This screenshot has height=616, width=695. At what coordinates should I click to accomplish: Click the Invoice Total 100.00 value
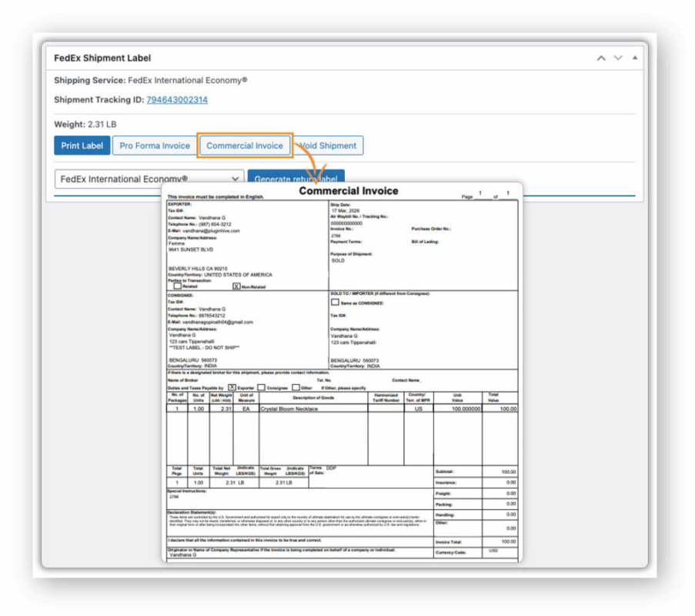509,541
